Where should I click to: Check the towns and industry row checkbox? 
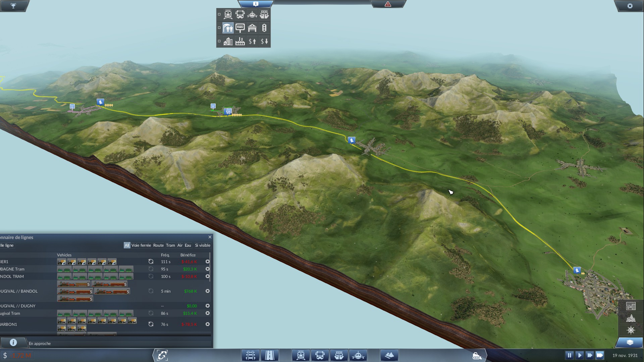(x=219, y=41)
